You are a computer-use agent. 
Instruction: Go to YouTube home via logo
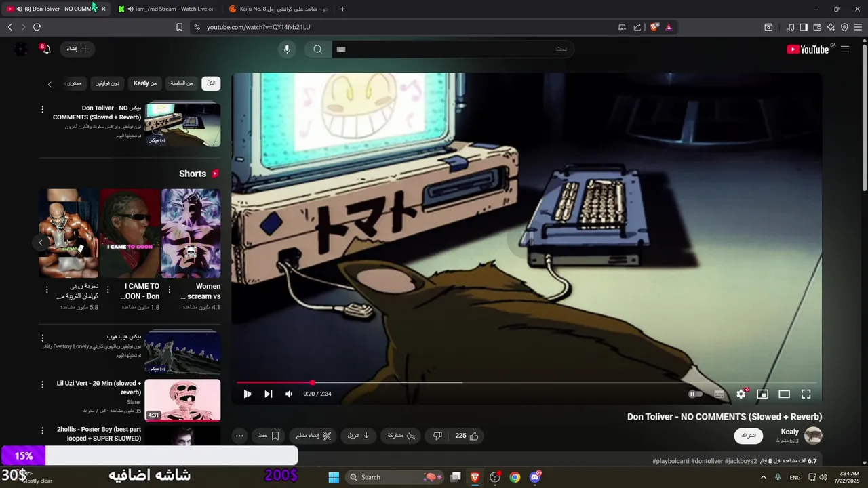[807, 49]
